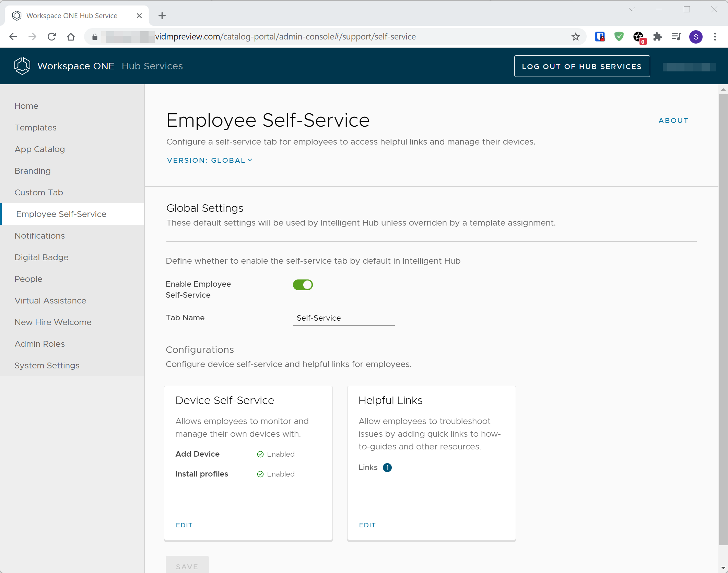Reload the page
Image resolution: width=728 pixels, height=573 pixels.
click(x=52, y=37)
